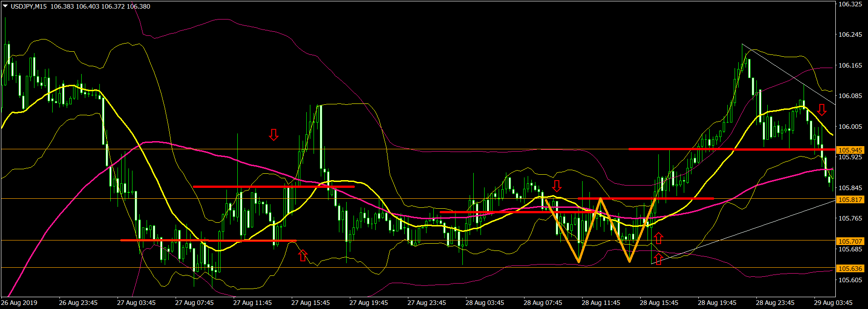Screen dimensions: 868x309
Task: Click the 28 Aug 15:45 time label
Action: tap(659, 303)
